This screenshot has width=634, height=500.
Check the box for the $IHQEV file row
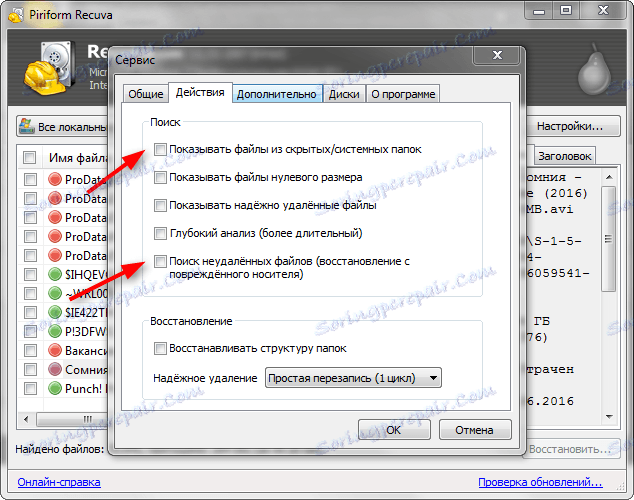(x=30, y=274)
